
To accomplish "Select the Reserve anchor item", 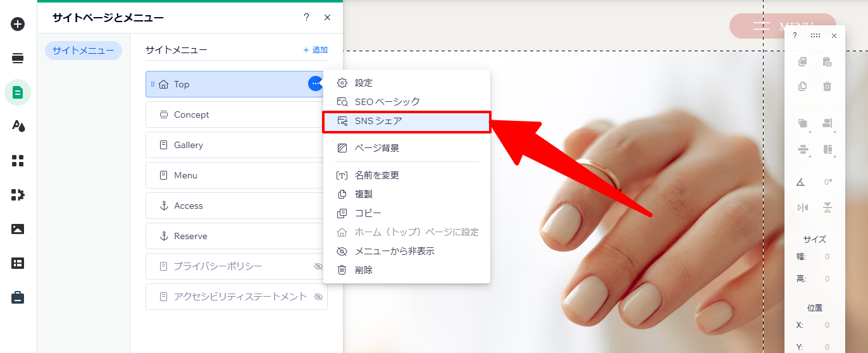I will [x=236, y=236].
